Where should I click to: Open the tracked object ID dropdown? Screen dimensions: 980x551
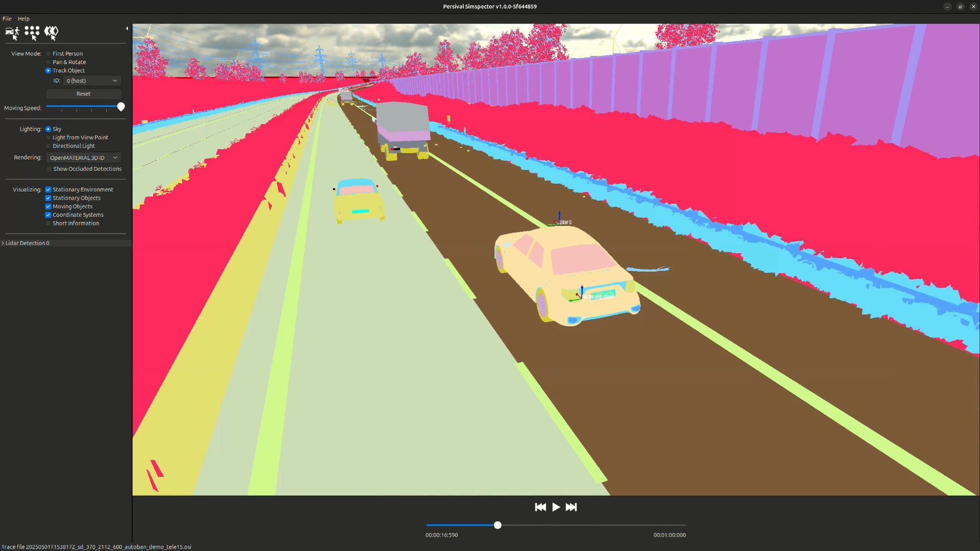91,81
